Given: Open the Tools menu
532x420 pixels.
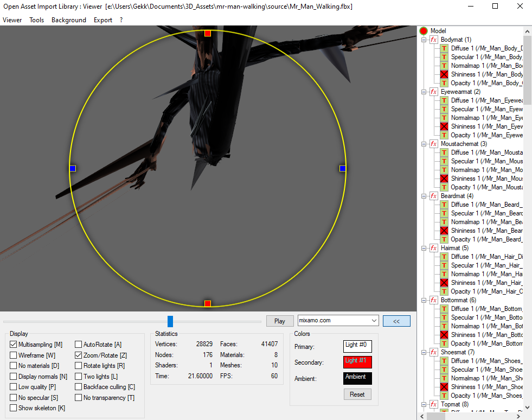Looking at the screenshot, I should pos(37,20).
